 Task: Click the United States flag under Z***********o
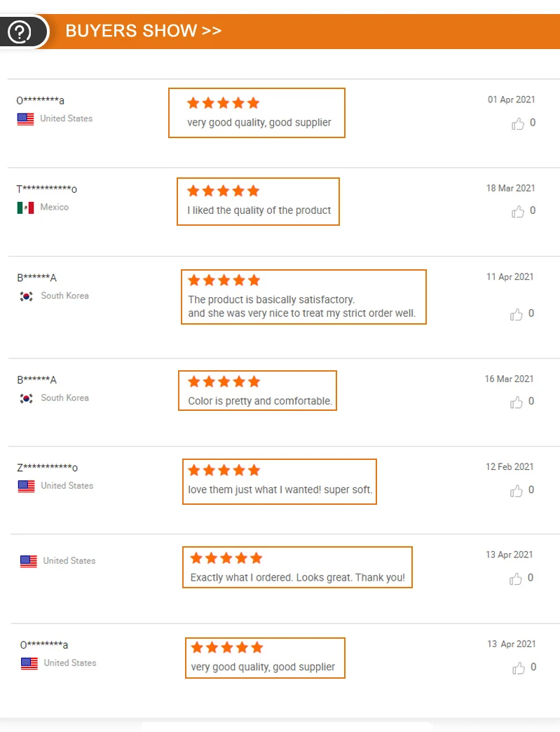pos(27,486)
